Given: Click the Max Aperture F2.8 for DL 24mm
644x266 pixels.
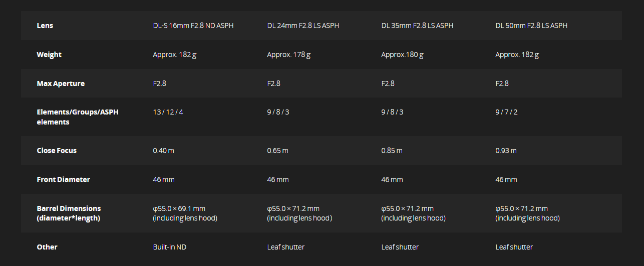Looking at the screenshot, I should coord(273,83).
